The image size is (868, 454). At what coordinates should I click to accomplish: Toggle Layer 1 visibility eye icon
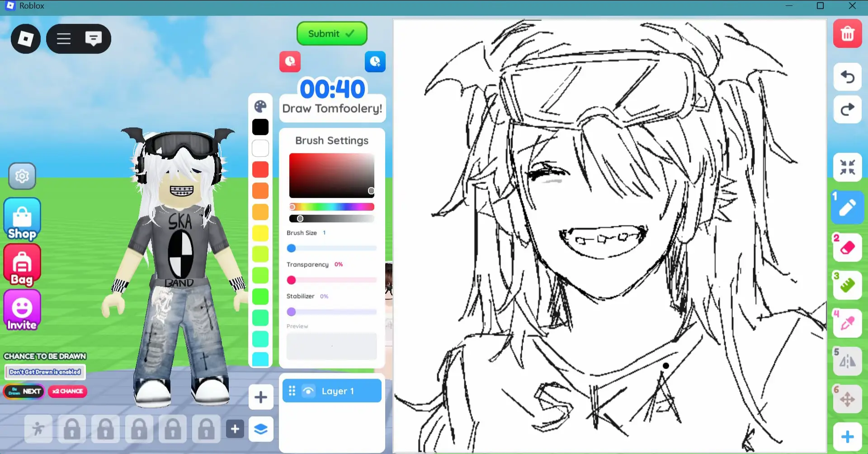click(x=309, y=391)
